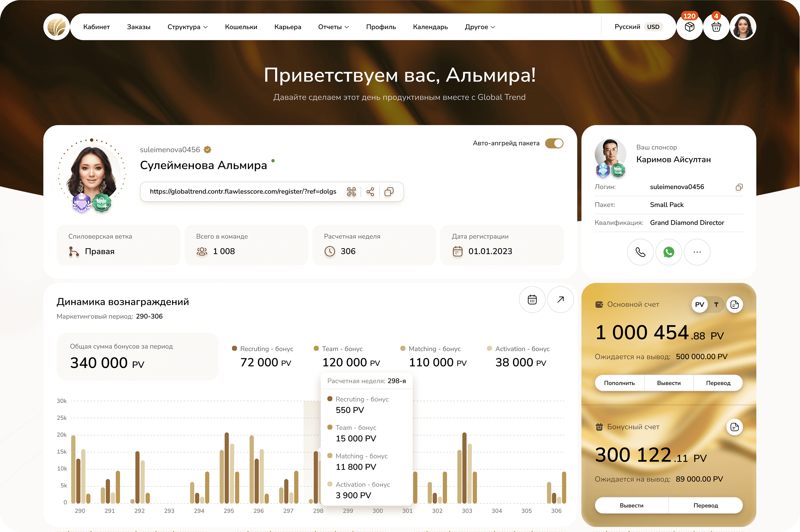Expand the Другое menu
This screenshot has height=532, width=800.
pos(480,27)
